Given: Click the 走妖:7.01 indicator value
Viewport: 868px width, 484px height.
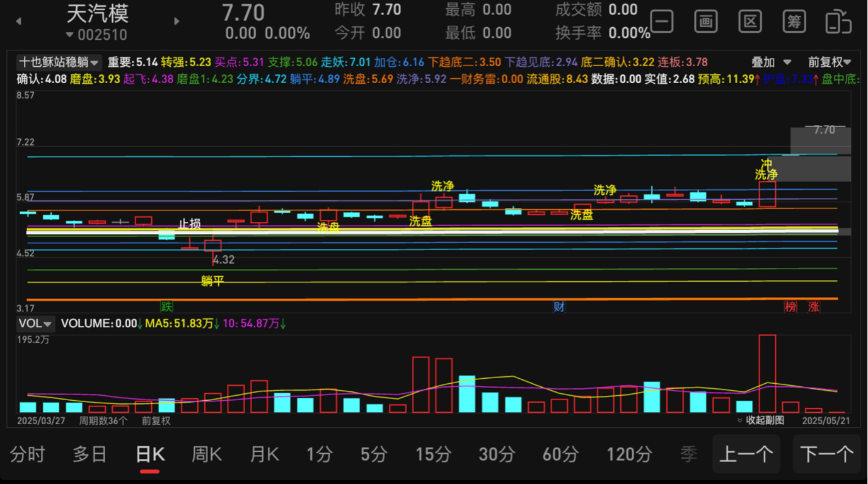Looking at the screenshot, I should (x=346, y=62).
